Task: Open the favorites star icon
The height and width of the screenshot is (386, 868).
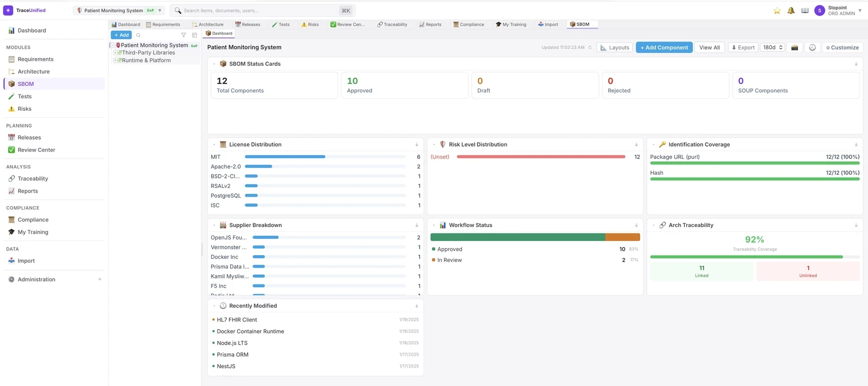Action: click(777, 10)
